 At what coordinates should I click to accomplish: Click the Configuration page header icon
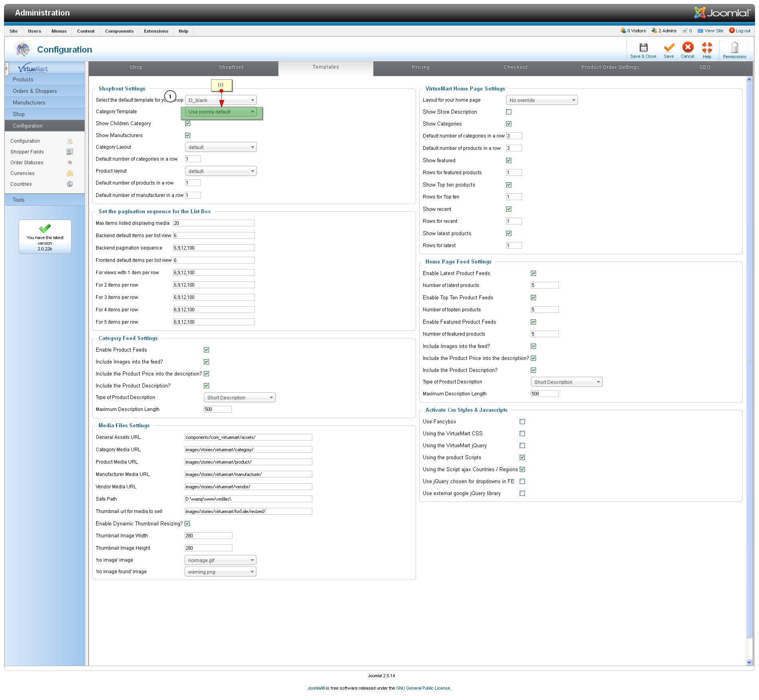coord(23,49)
